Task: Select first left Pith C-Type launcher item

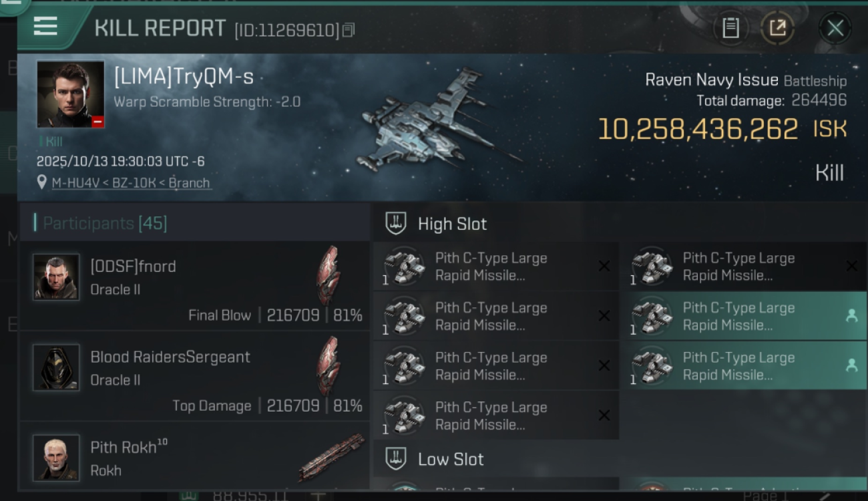Action: [495, 267]
